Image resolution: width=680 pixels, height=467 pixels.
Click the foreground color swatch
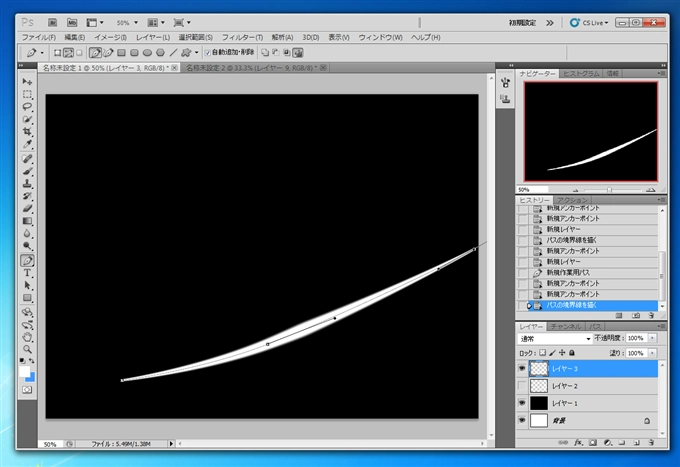pos(24,372)
